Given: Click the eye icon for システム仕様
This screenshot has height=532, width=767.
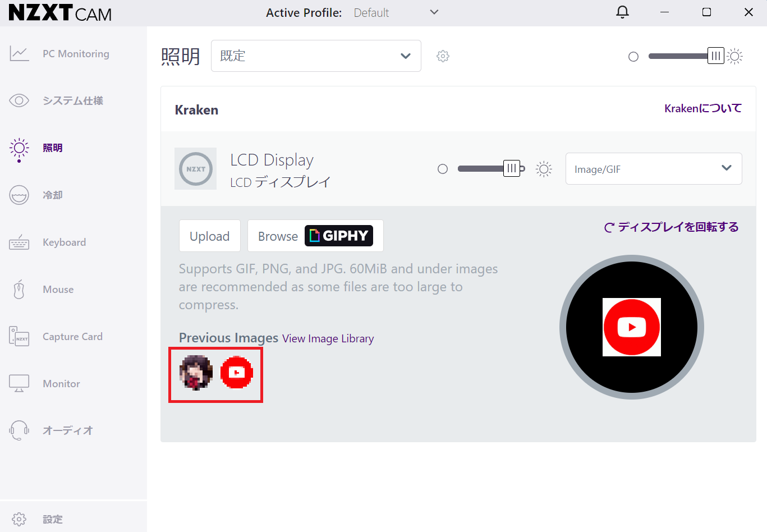Looking at the screenshot, I should click(x=19, y=100).
